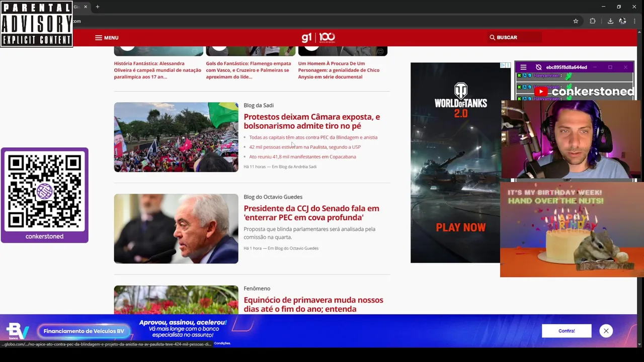Click crossed-circle icon in chat overlay header
Image resolution: width=644 pixels, height=362 pixels.
(538, 67)
